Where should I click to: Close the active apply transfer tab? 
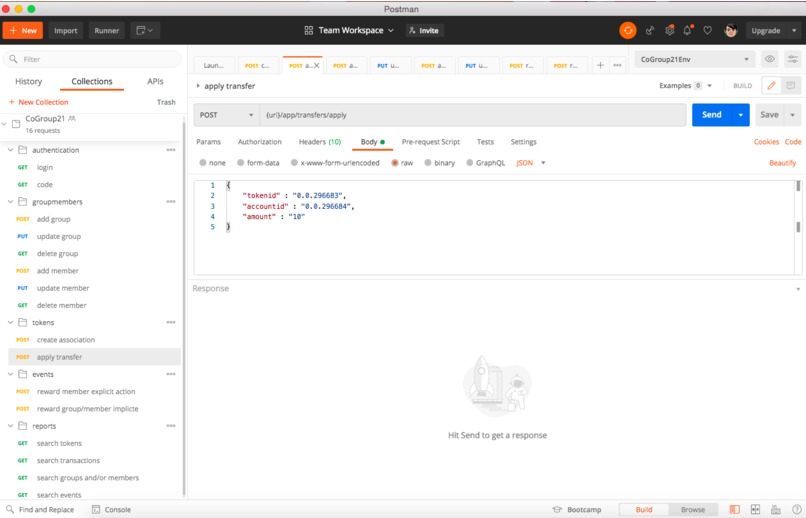(x=317, y=65)
